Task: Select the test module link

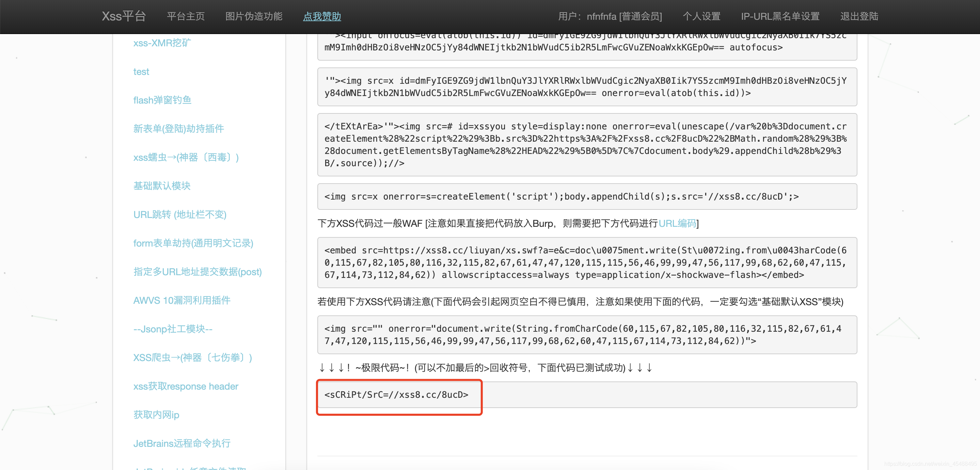Action: [141, 72]
